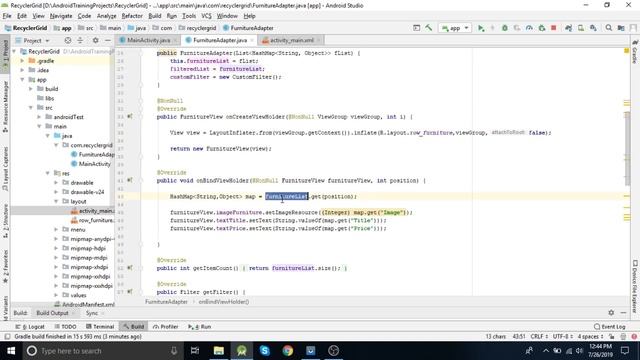
Task: Click Attach debugger to Android process icon
Action: (542, 28)
